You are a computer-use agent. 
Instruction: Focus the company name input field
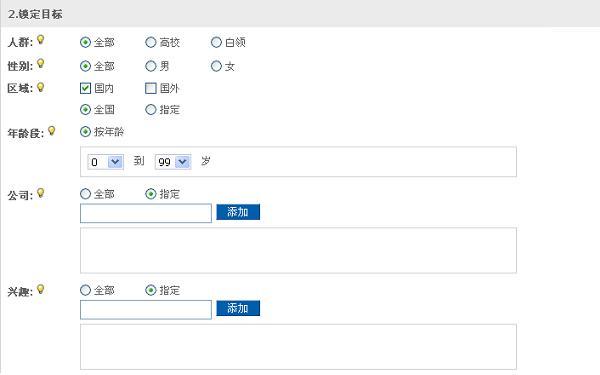click(x=146, y=213)
